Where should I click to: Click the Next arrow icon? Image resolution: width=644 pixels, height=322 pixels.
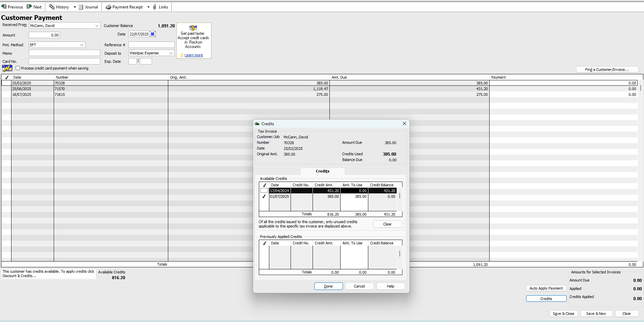(x=29, y=7)
